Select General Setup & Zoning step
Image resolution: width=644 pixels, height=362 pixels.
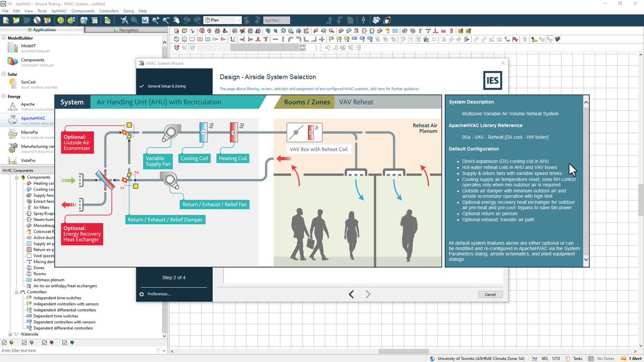click(x=166, y=86)
